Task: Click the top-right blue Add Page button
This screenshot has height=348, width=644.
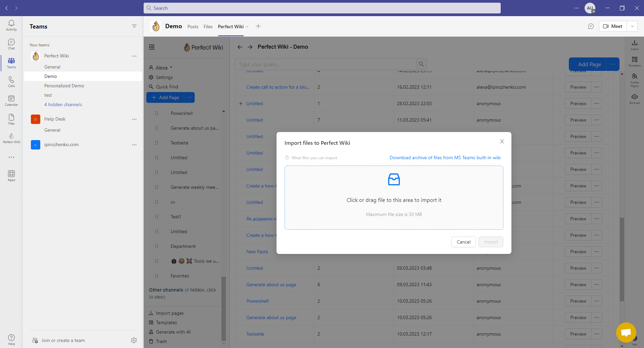Action: [x=588, y=64]
